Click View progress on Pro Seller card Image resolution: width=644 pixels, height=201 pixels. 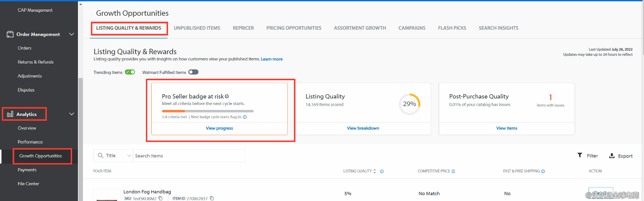[219, 128]
